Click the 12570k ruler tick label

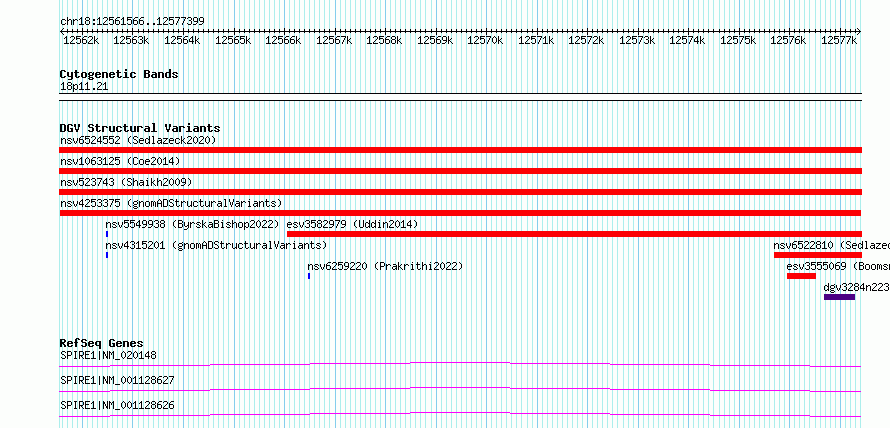point(485,40)
